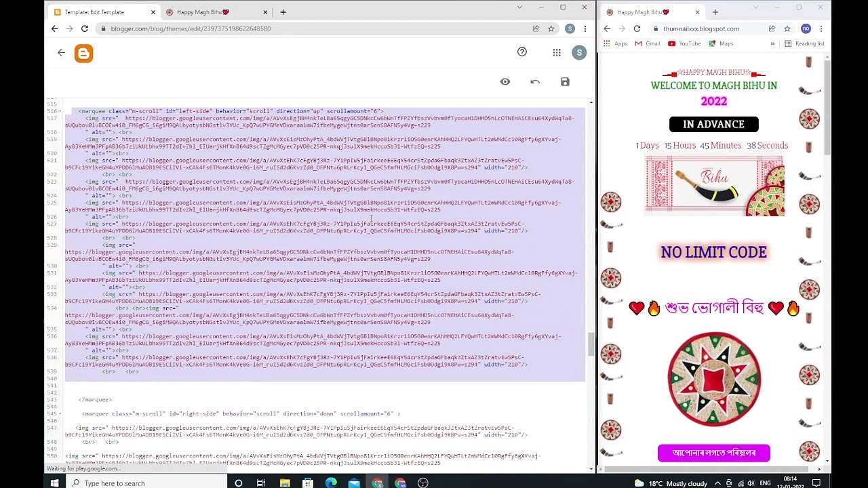
Task: Select the blogger.com address bar
Action: 312,28
